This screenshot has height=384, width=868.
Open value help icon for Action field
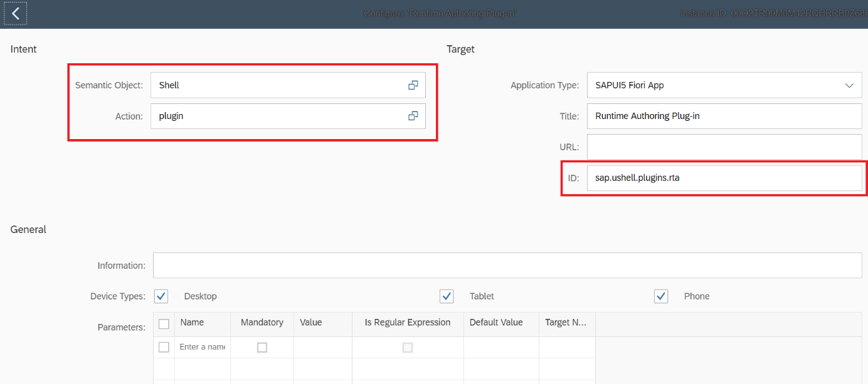pos(413,116)
